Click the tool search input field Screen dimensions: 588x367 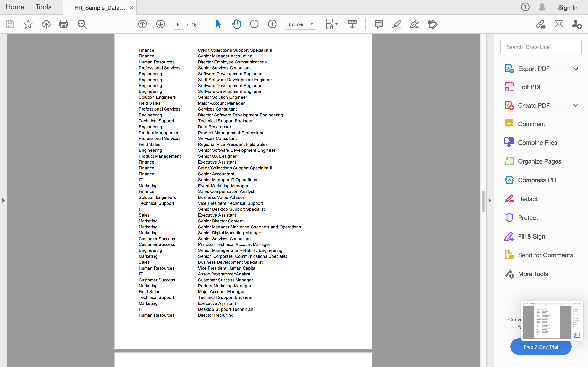coord(541,47)
